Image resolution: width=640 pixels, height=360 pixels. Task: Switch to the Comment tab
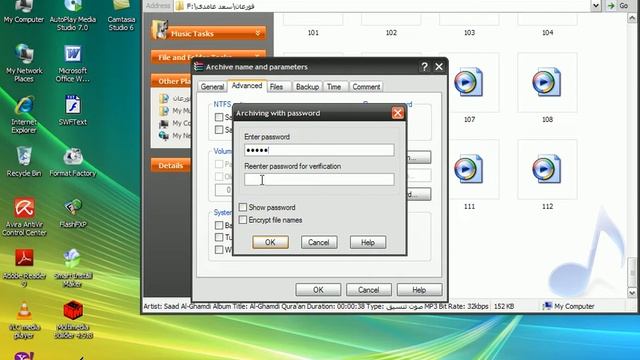[366, 87]
